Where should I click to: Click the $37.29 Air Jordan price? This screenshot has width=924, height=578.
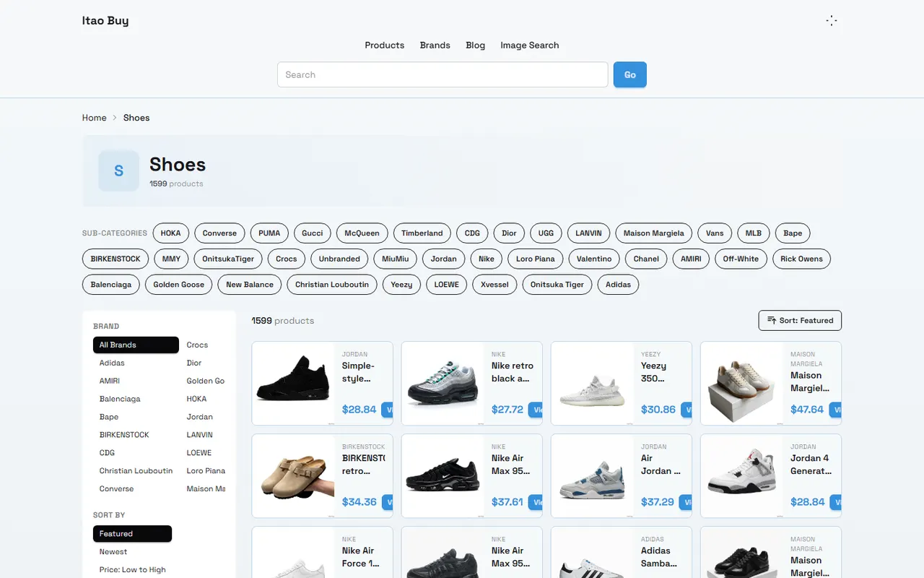point(658,501)
